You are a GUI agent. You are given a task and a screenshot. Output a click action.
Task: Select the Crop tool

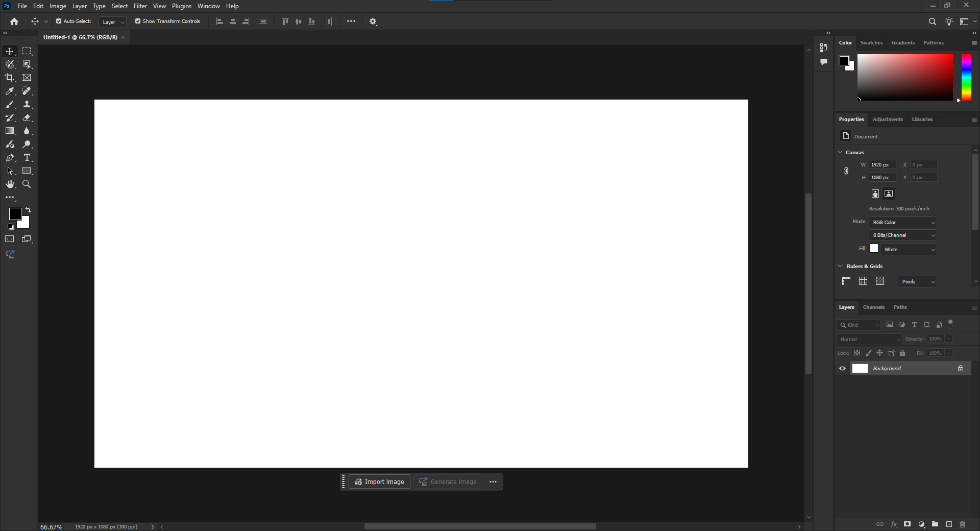click(10, 78)
